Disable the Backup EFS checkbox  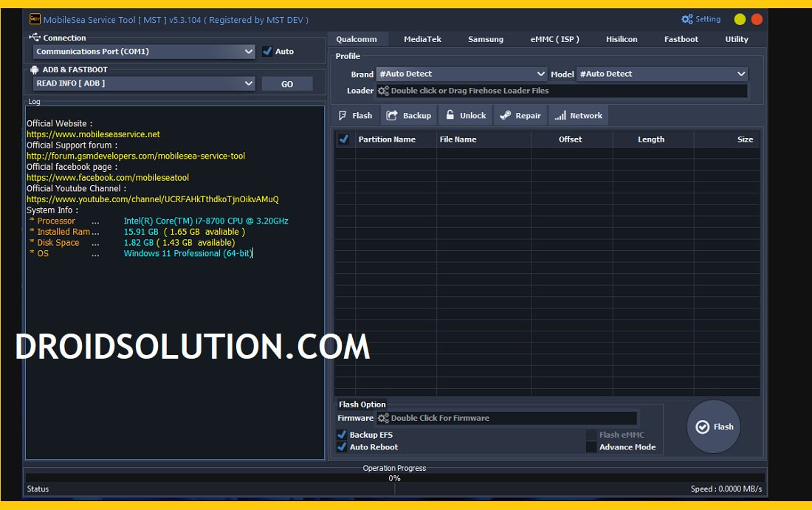click(342, 435)
